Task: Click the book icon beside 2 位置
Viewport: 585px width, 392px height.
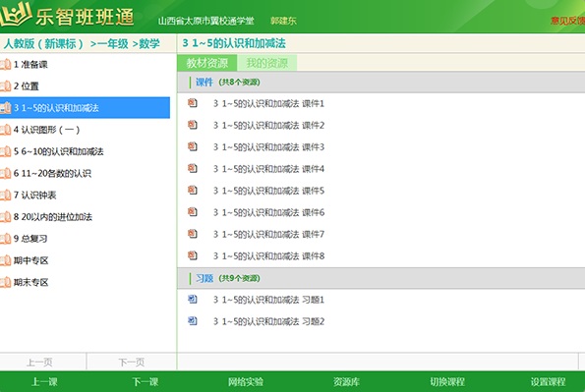Action: click(x=5, y=86)
